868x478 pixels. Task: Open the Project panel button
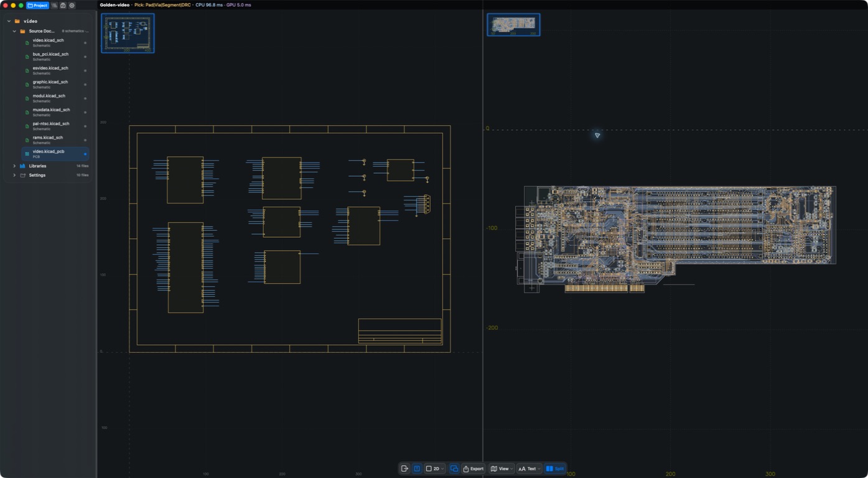37,6
